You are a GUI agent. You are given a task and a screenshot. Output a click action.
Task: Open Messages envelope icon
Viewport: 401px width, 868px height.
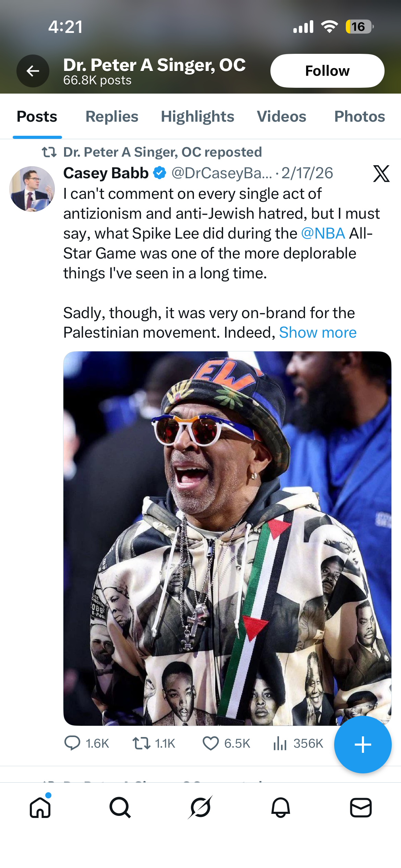(x=361, y=807)
